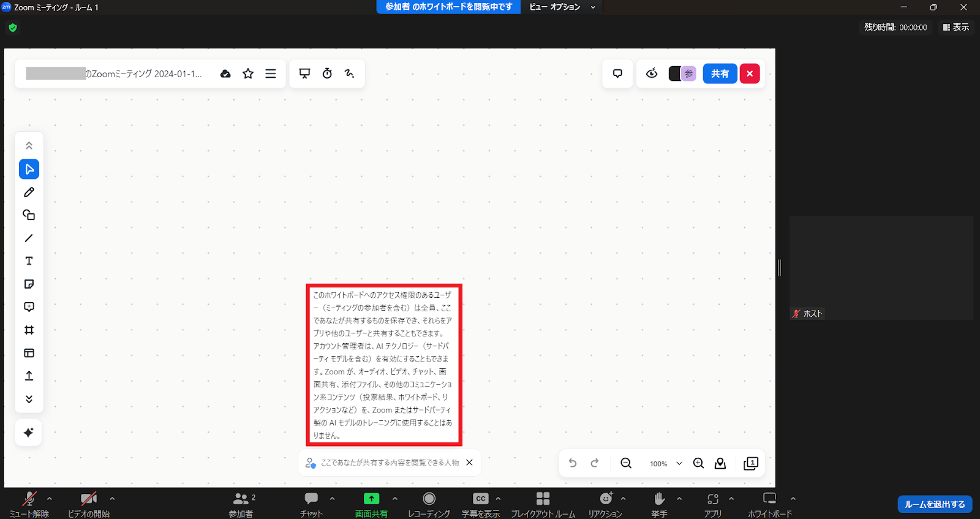Open ビュー オプション dropdown
Screen dimensions: 980x519
pos(562,7)
